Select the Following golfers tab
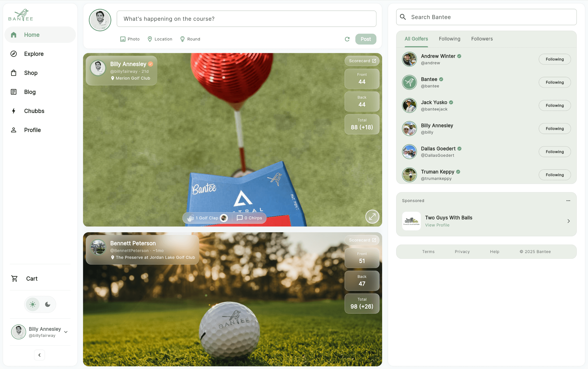 [449, 39]
